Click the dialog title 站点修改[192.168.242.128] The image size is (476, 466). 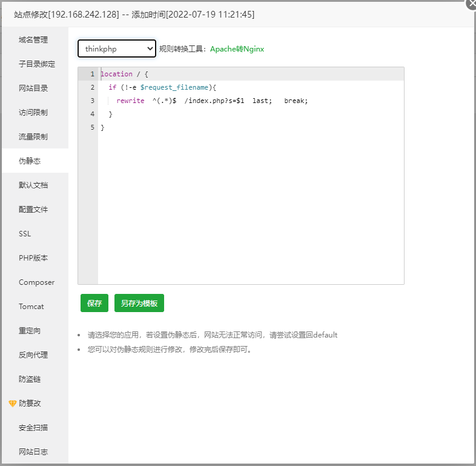(67, 15)
